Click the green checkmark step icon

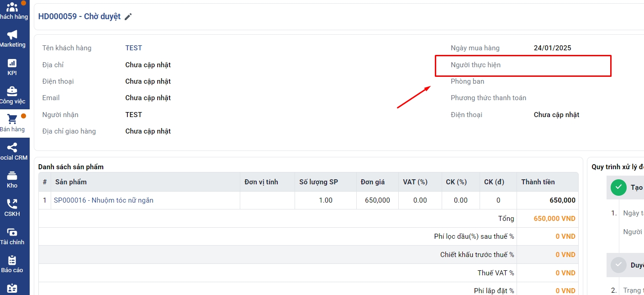point(618,188)
